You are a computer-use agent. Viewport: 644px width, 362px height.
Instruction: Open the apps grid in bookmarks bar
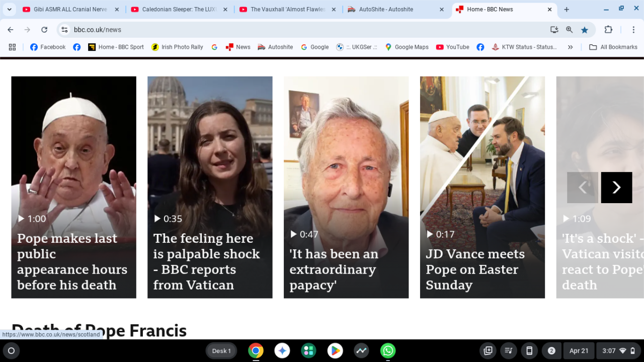click(x=12, y=47)
